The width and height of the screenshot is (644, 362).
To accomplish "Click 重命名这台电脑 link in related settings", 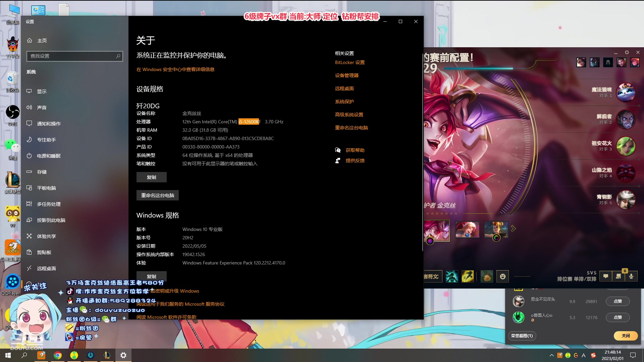I will coord(352,128).
